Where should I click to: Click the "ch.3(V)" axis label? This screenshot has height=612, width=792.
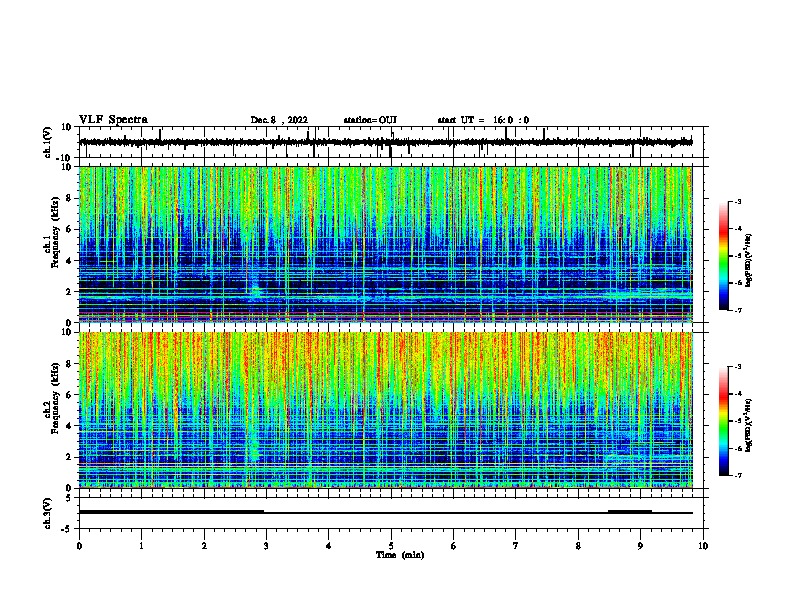48,513
